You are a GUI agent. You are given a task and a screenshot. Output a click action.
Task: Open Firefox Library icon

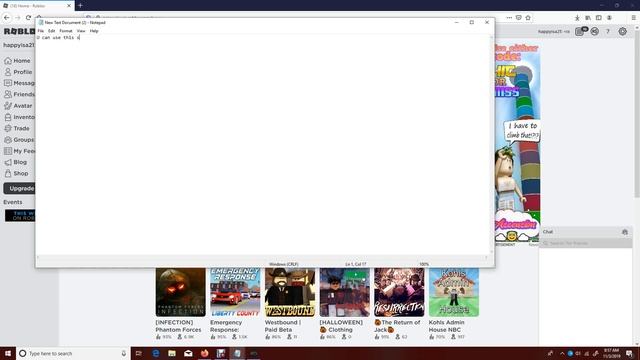(588, 18)
